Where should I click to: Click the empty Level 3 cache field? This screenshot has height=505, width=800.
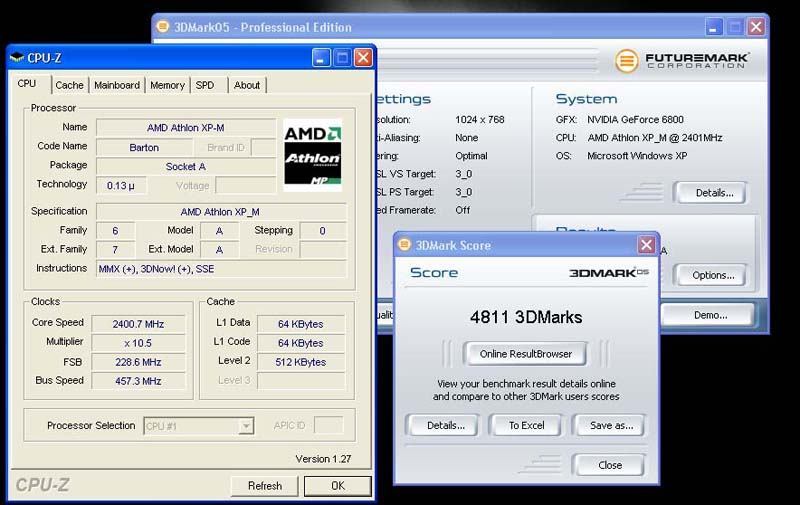click(301, 381)
